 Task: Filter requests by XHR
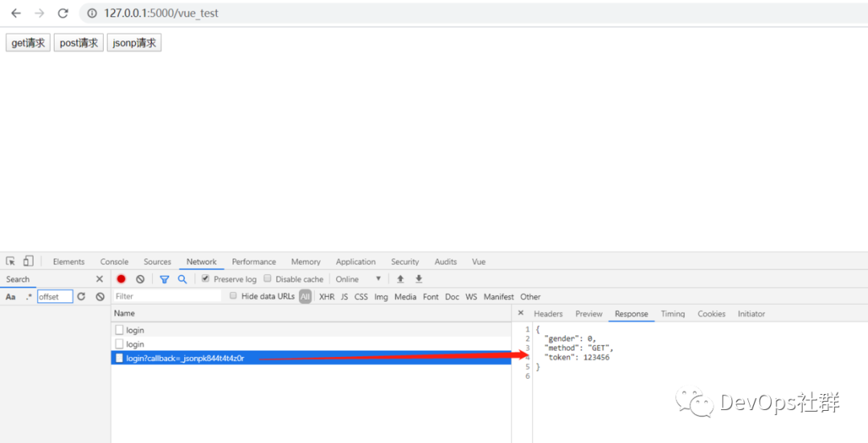326,297
